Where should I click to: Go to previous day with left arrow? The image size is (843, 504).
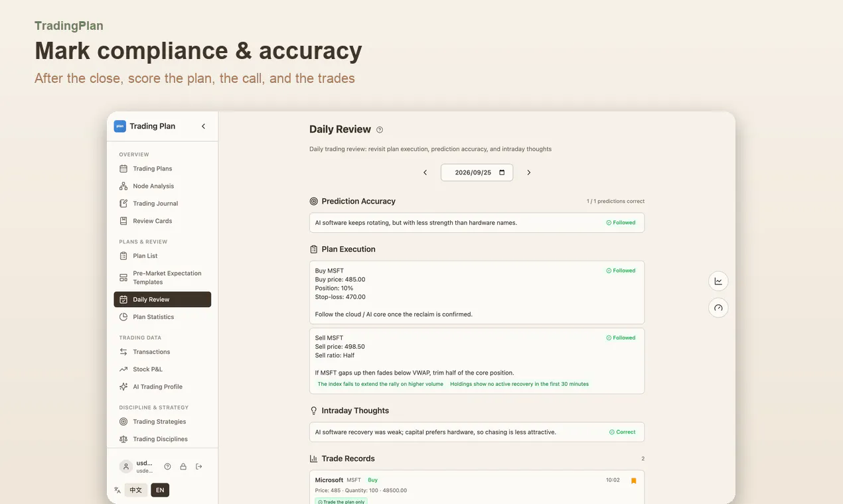pyautogui.click(x=425, y=172)
